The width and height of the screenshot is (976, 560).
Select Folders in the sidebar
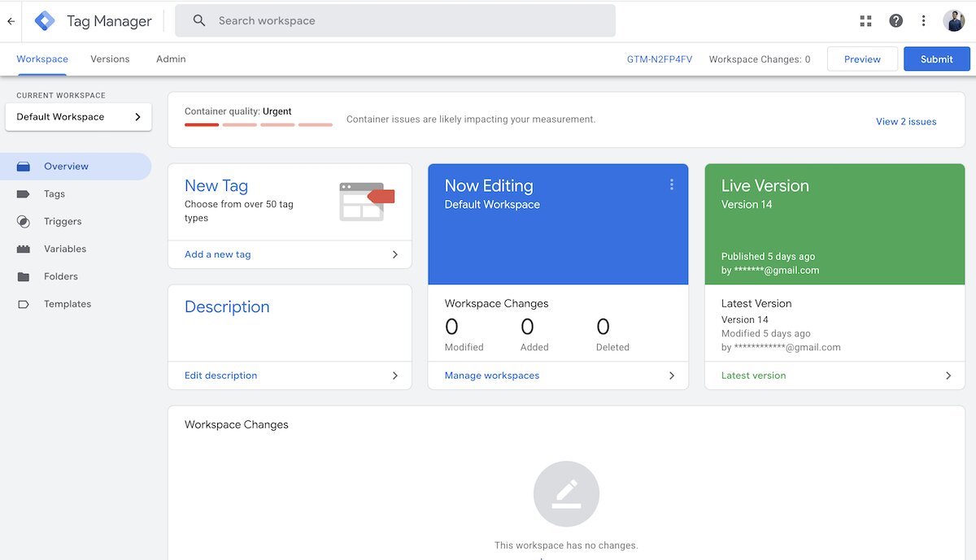pos(76,277)
